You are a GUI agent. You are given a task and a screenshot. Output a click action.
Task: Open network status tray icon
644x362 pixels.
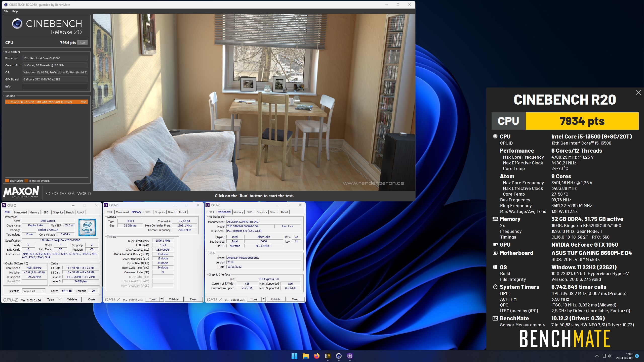click(604, 356)
